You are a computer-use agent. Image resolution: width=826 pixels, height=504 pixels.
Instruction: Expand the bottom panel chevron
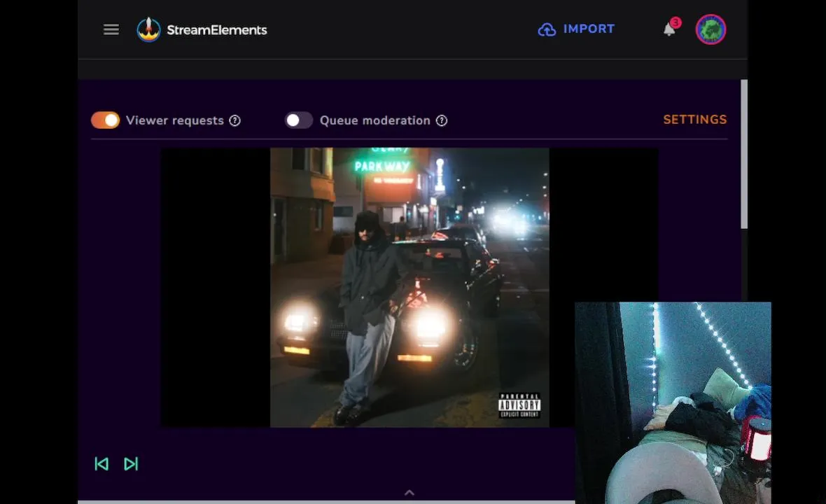409,493
